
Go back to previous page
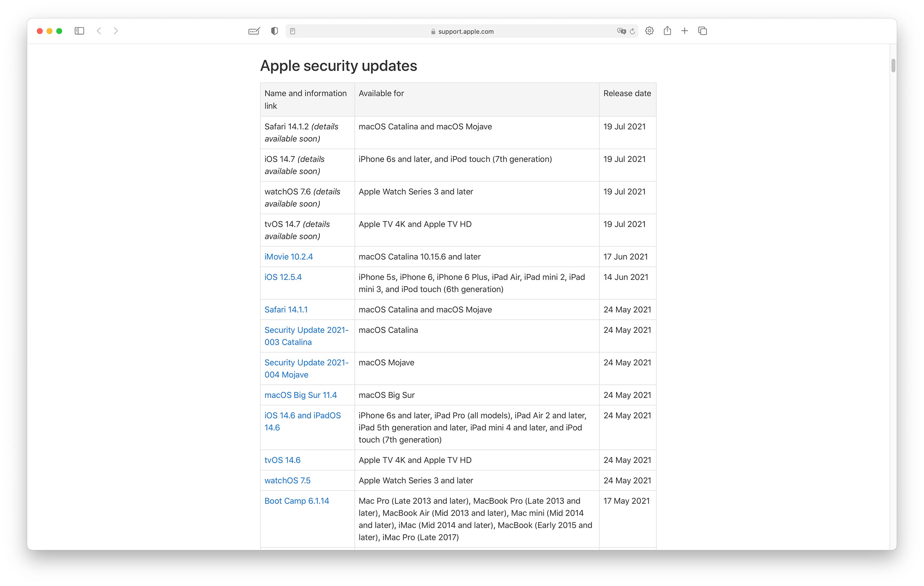[99, 31]
